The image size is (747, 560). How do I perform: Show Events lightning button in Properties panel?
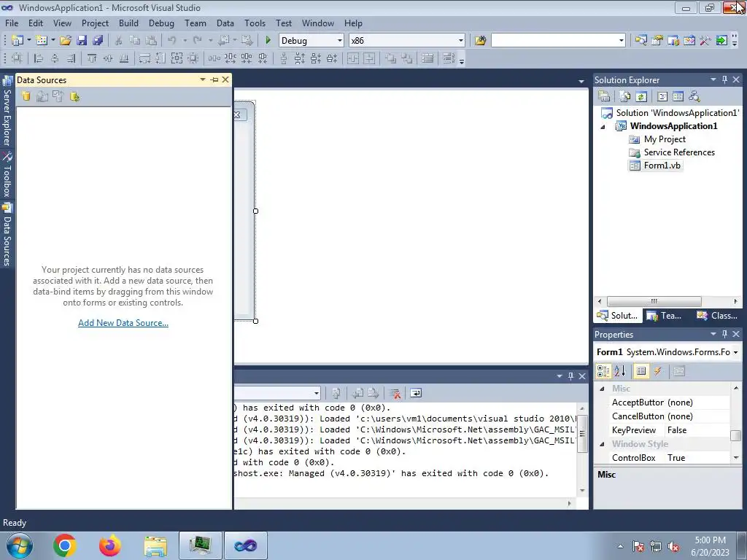(657, 371)
